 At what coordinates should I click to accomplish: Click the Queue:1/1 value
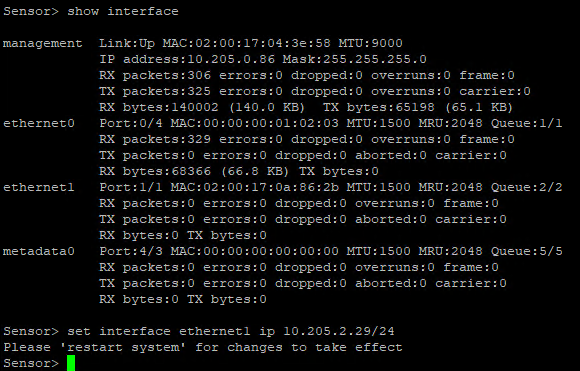pyautogui.click(x=526, y=123)
